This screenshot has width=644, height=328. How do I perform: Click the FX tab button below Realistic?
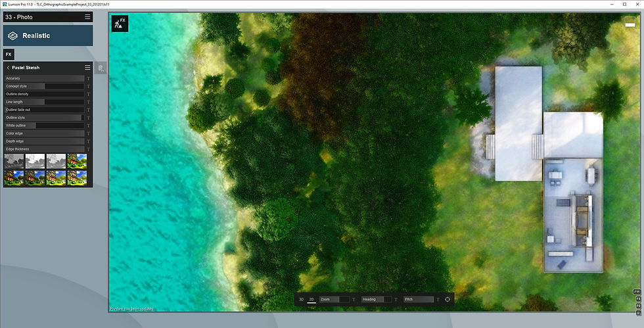pos(9,55)
